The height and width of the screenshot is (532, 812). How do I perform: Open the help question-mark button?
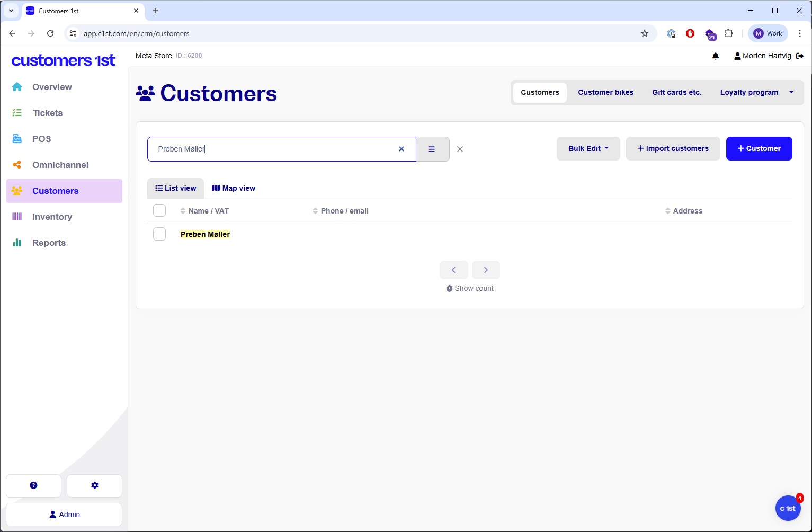(x=33, y=485)
